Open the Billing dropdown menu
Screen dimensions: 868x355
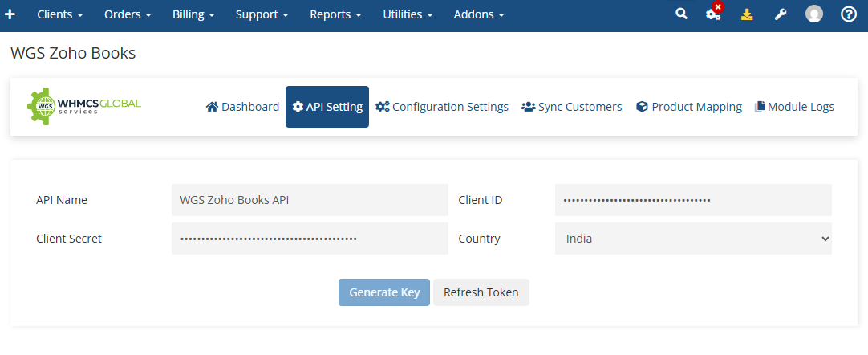click(193, 14)
